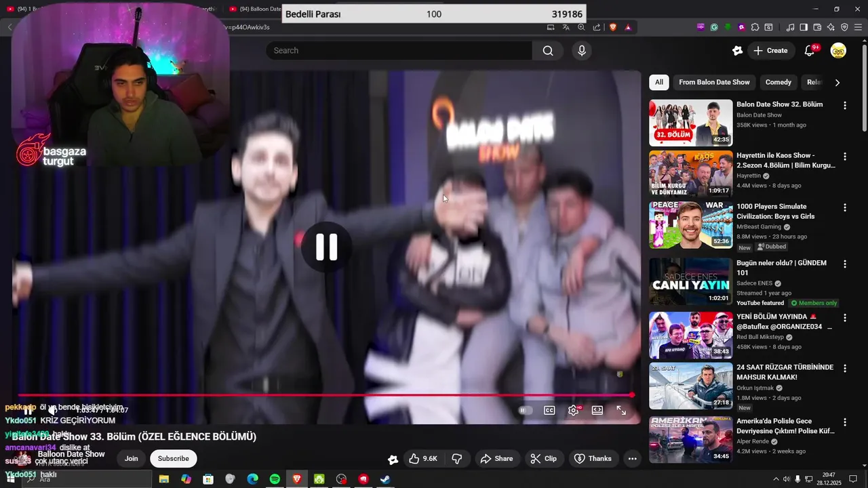Open YouTube notifications bell

click(809, 51)
